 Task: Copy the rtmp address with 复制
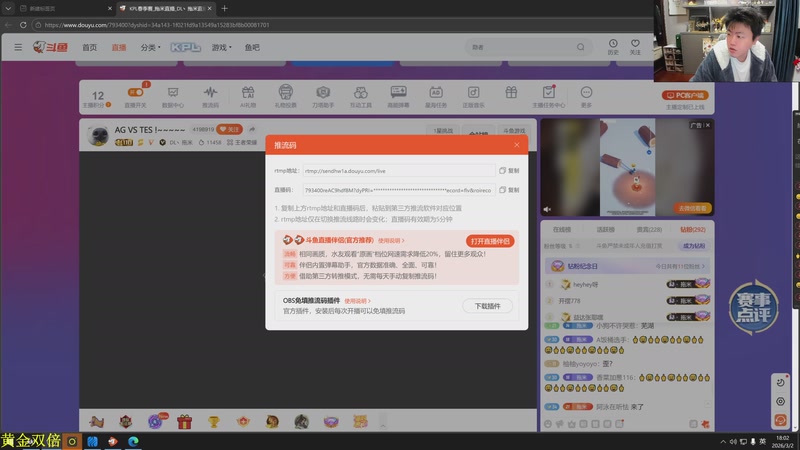click(x=509, y=171)
